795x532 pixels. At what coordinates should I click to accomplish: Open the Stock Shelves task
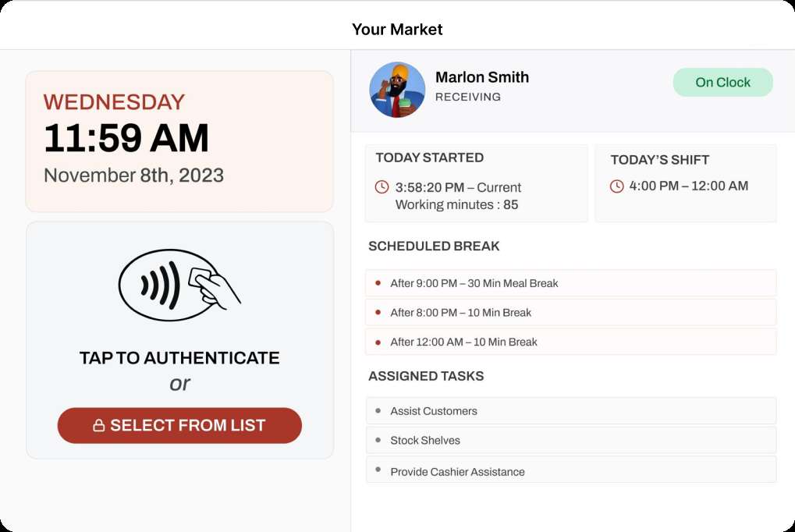[571, 440]
